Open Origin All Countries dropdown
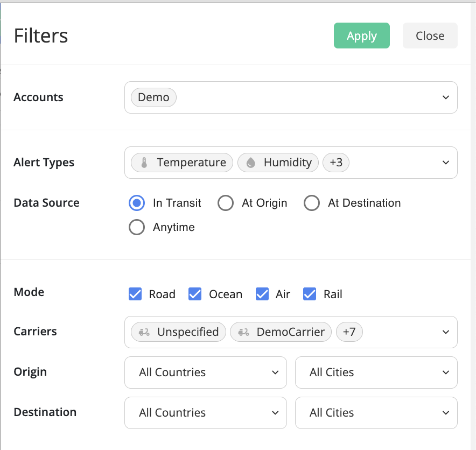 tap(205, 372)
